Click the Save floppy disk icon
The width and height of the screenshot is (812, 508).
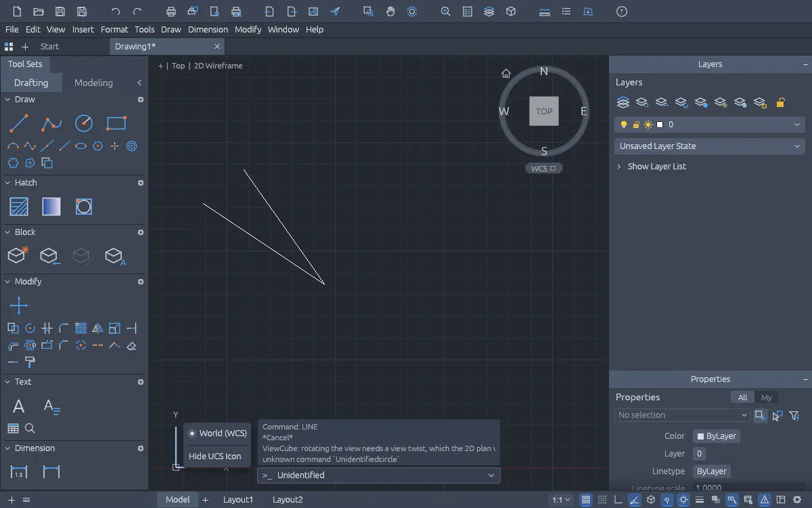(60, 12)
